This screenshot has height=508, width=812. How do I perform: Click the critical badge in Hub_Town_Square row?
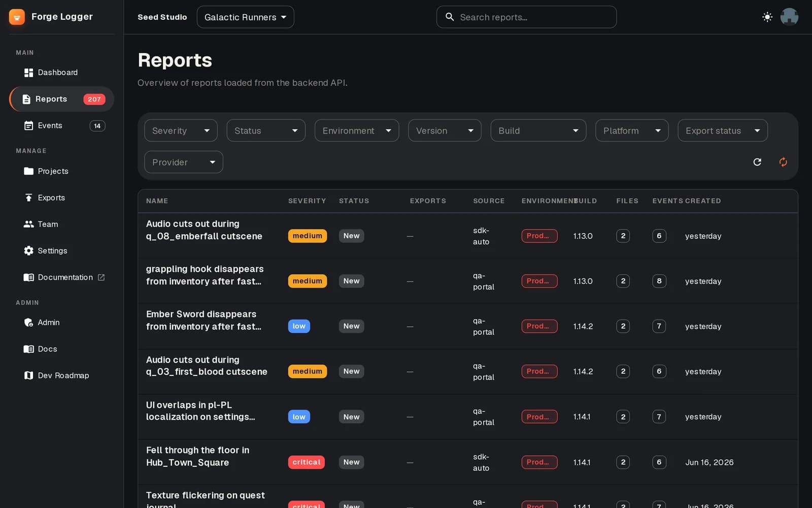click(x=307, y=462)
